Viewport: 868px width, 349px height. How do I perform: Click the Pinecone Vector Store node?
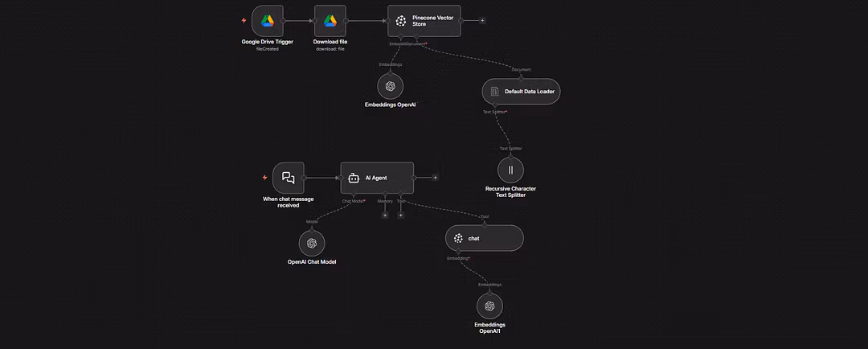tap(424, 21)
